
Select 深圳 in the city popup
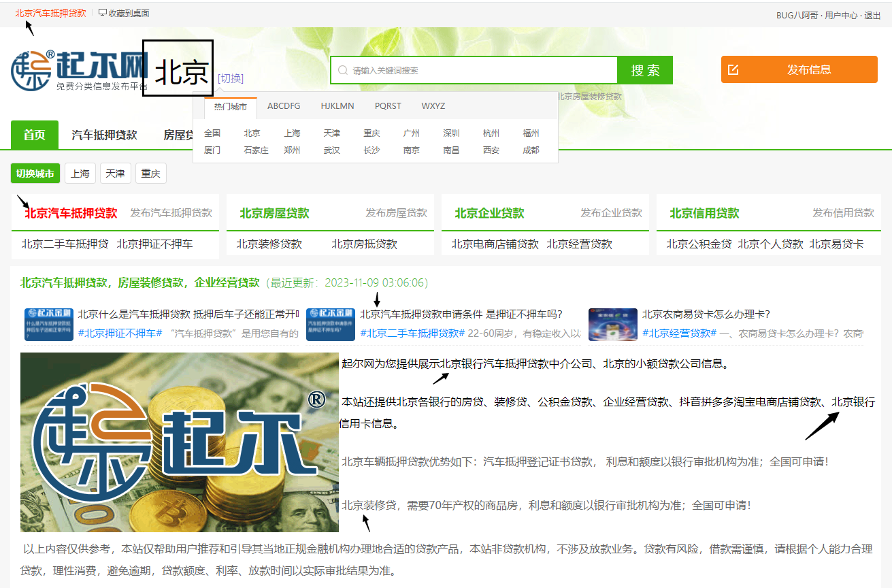pos(451,133)
